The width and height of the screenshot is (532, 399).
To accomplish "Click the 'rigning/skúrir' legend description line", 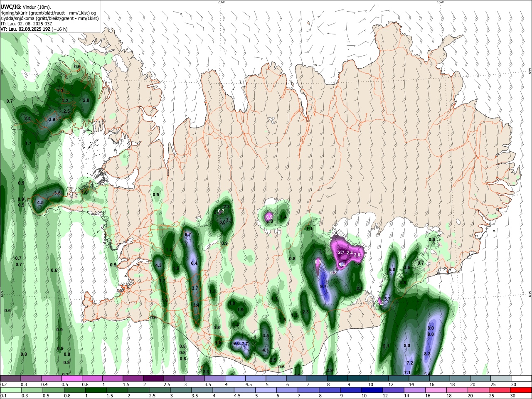I will coord(48,13).
